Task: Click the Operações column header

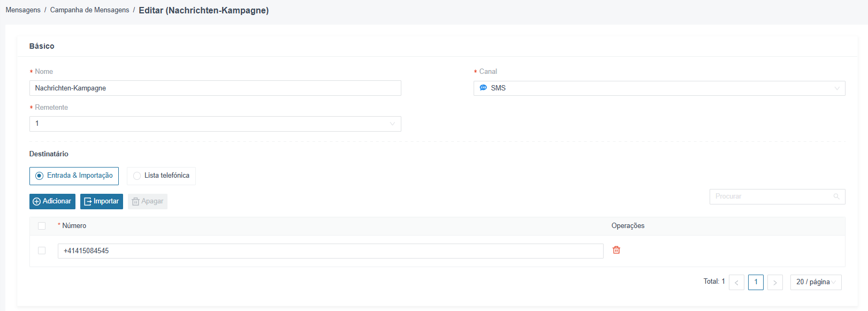Action: click(628, 226)
